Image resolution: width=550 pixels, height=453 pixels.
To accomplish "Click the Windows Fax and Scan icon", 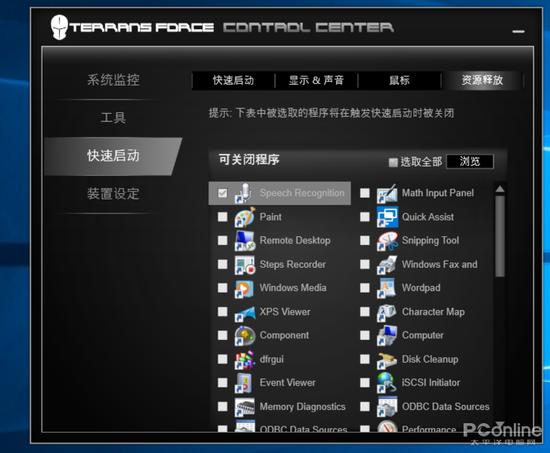I will click(x=387, y=265).
